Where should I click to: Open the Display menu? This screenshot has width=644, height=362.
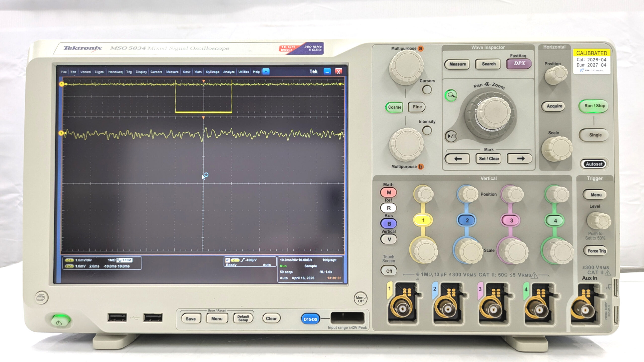141,72
